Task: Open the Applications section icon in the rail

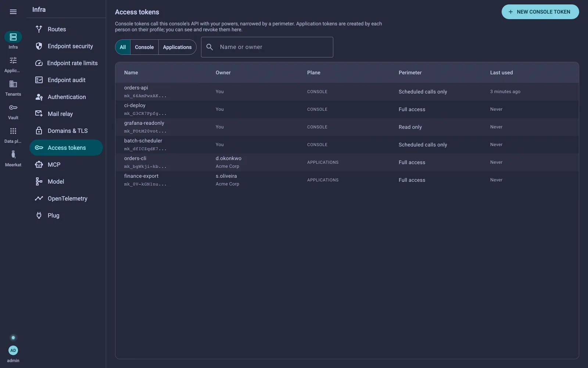Action: click(x=13, y=60)
